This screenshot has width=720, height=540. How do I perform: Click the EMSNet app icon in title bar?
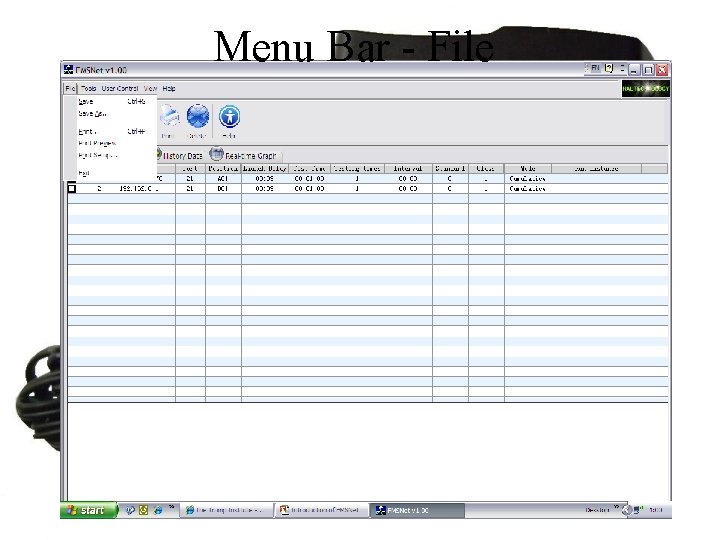pyautogui.click(x=68, y=70)
